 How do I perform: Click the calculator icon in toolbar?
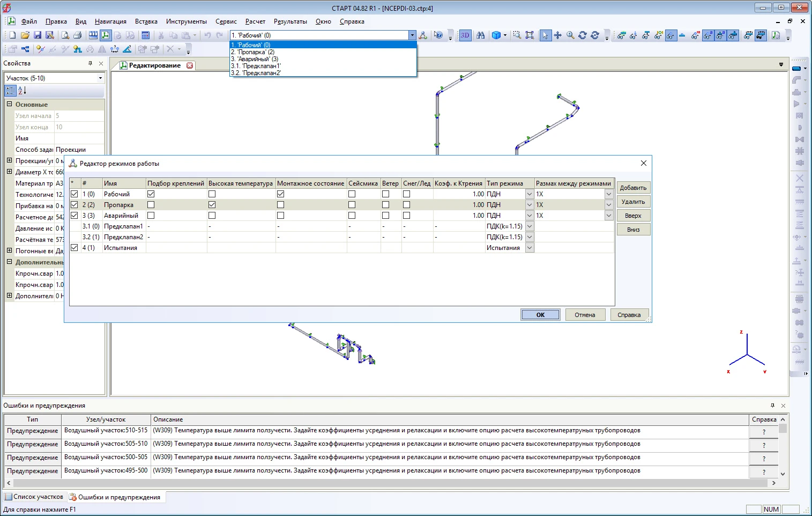coord(145,35)
